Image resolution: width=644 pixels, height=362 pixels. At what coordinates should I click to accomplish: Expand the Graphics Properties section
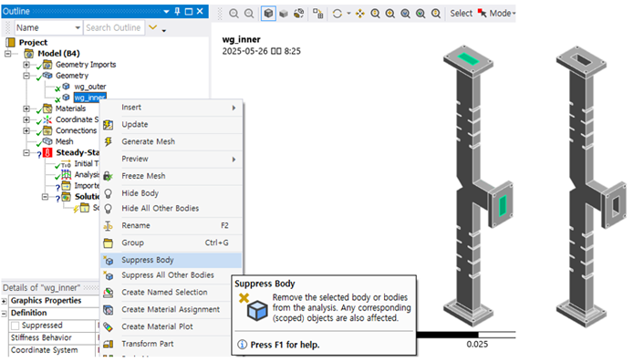tap(5, 301)
